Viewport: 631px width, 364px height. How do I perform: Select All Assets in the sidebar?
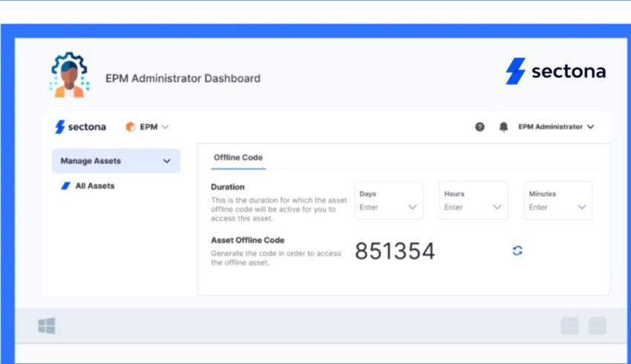point(94,186)
